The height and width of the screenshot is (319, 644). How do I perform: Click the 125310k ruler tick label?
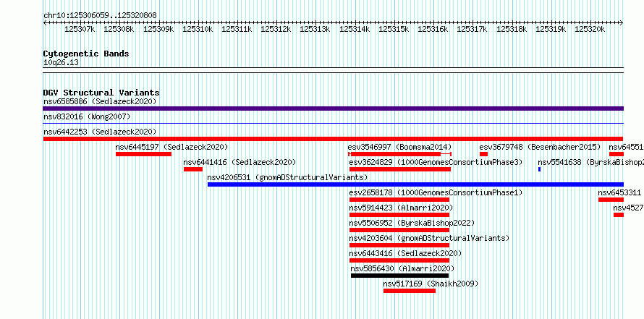198,29
